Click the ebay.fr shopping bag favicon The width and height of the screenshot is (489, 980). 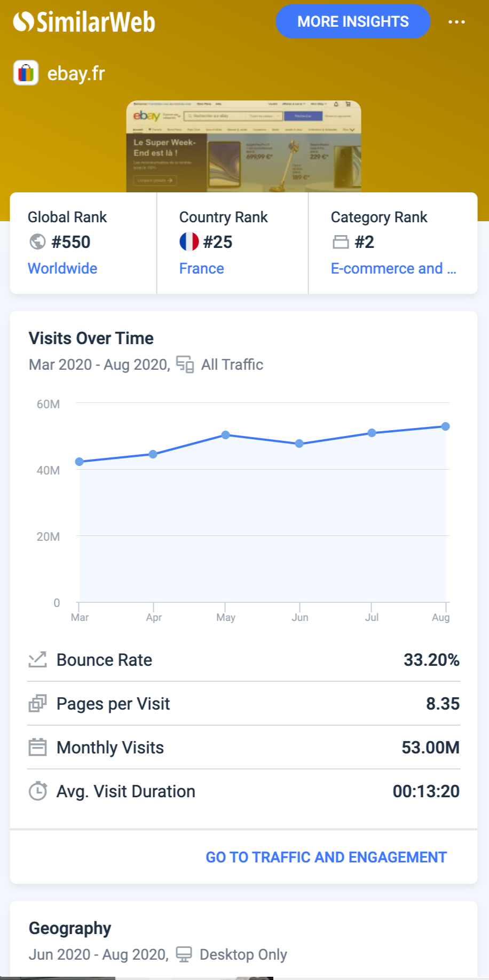(26, 73)
